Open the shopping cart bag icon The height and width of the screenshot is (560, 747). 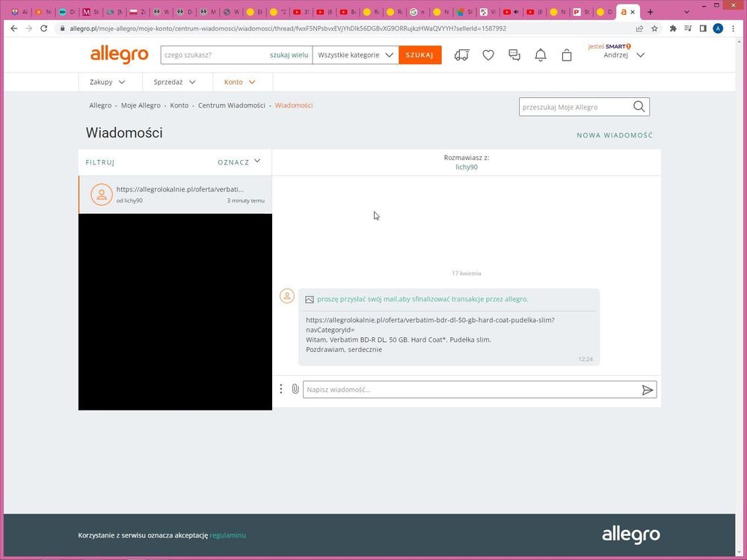567,55
